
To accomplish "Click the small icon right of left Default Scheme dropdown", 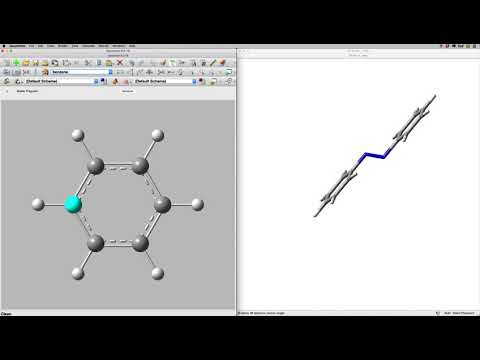I will click(x=103, y=81).
